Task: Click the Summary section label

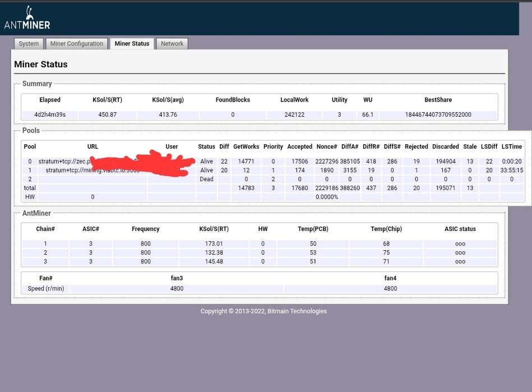Action: (x=37, y=84)
